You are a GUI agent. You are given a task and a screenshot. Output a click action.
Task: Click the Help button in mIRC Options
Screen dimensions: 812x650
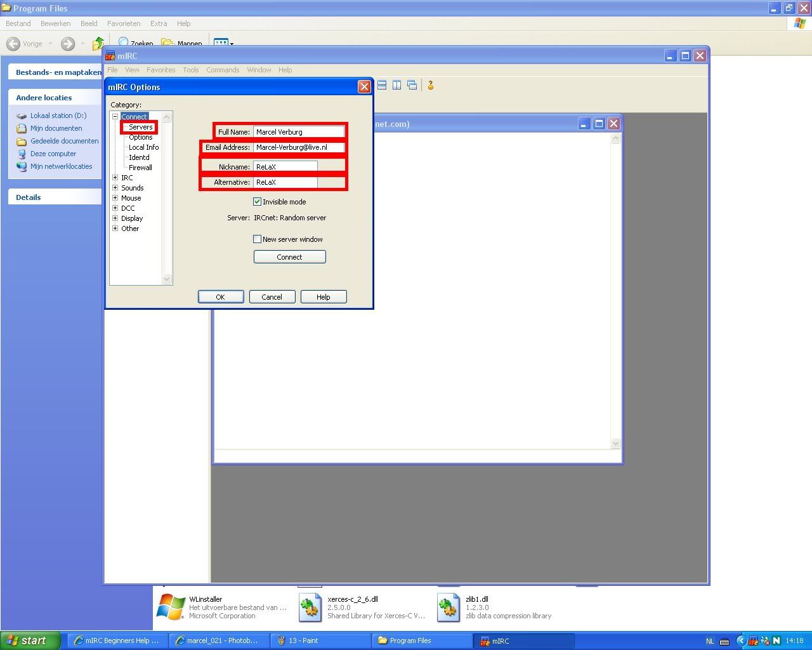pos(324,297)
